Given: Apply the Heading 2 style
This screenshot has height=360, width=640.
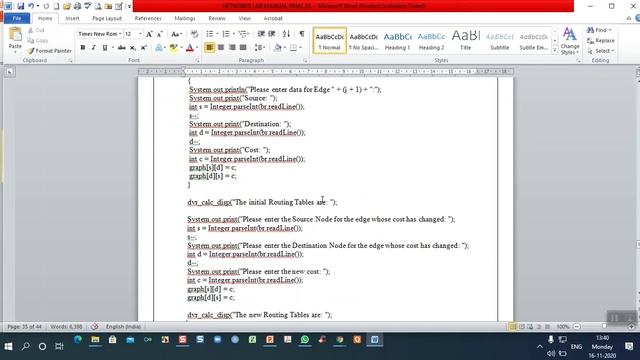Looking at the screenshot, I should [431, 40].
